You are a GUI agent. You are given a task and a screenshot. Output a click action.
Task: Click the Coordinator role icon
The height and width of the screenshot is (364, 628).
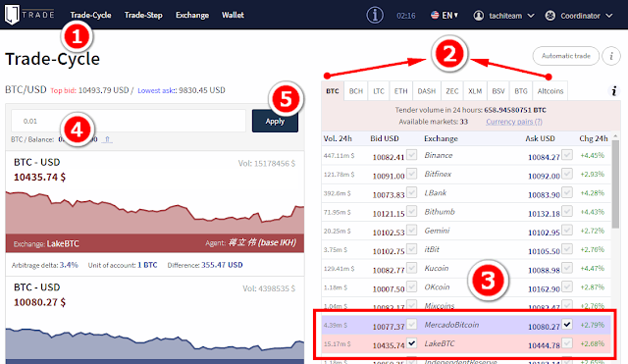[x=550, y=16]
